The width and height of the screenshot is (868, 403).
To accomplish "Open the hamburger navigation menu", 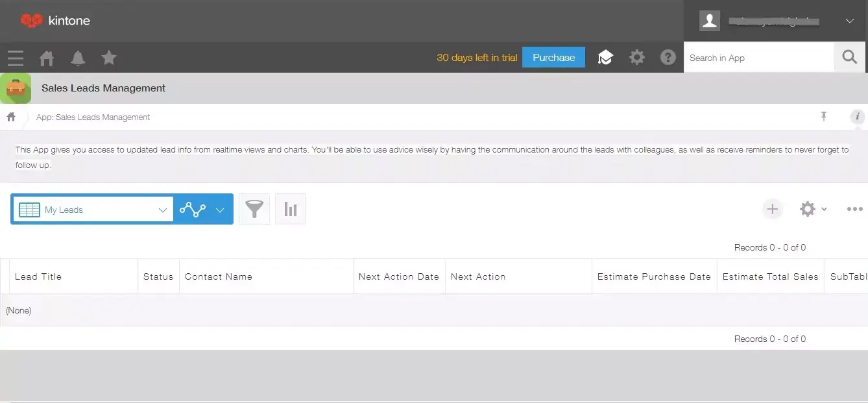I will click(16, 58).
